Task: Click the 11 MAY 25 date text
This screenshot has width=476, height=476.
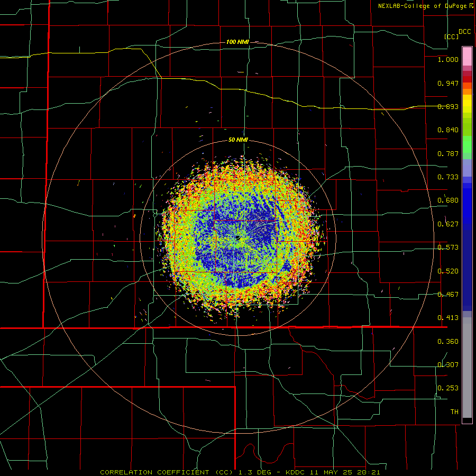Action: click(332, 472)
